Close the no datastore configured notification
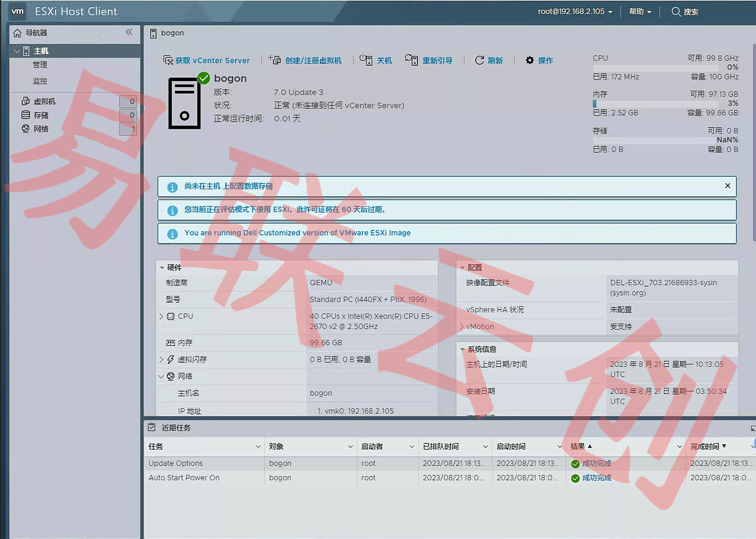 727,186
